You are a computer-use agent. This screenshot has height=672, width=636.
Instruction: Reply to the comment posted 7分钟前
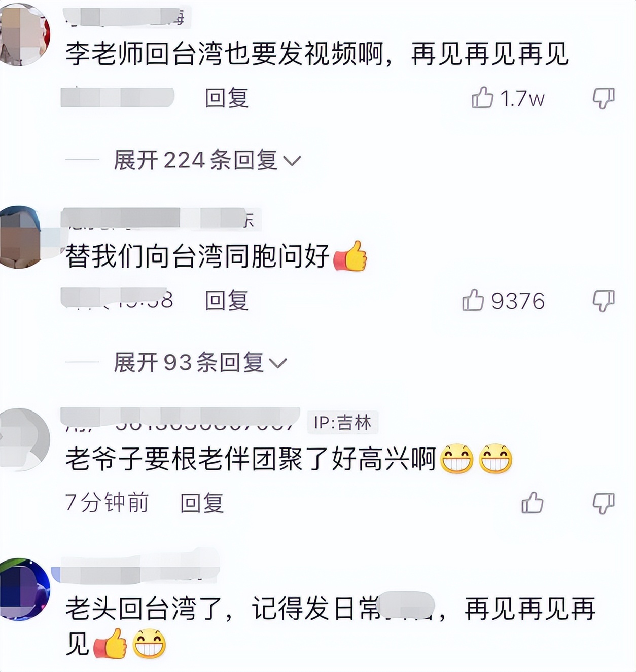pyautogui.click(x=202, y=503)
